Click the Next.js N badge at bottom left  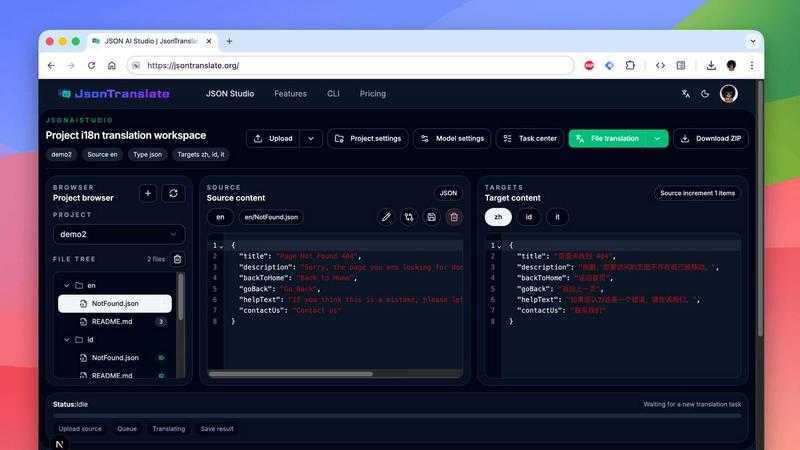point(59,443)
